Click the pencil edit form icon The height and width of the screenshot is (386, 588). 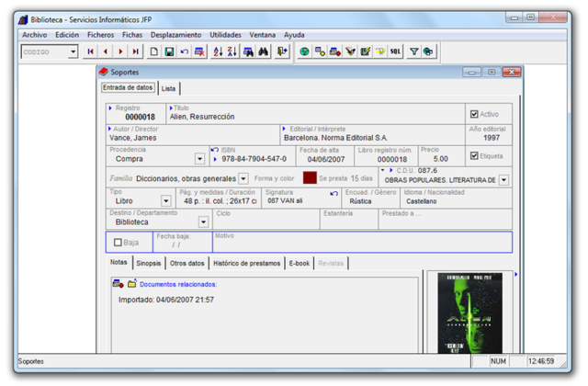(366, 51)
